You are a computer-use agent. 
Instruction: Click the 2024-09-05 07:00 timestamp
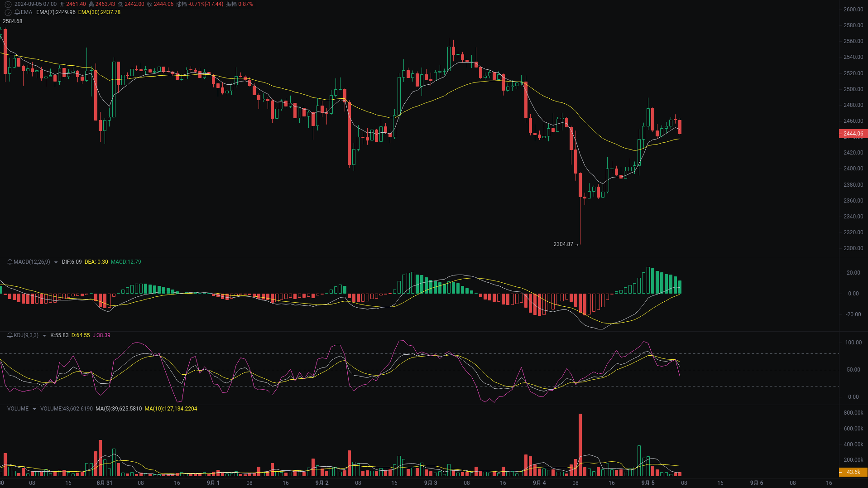click(35, 4)
